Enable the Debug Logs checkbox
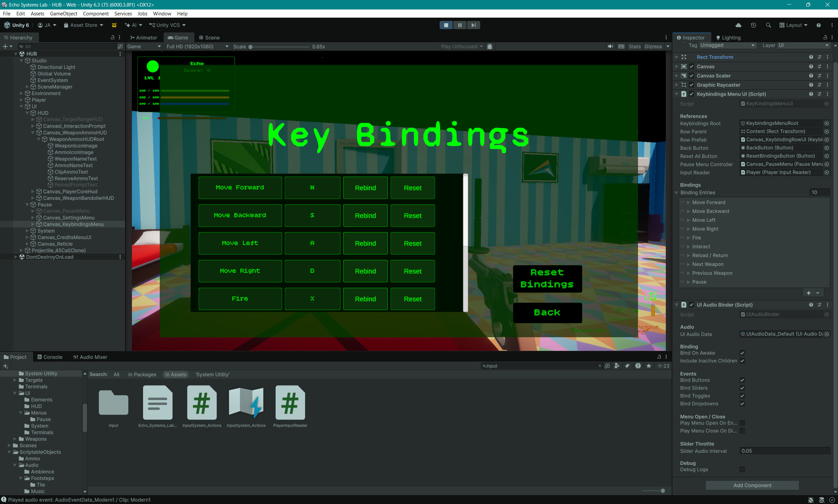This screenshot has height=504, width=838. [x=742, y=470]
